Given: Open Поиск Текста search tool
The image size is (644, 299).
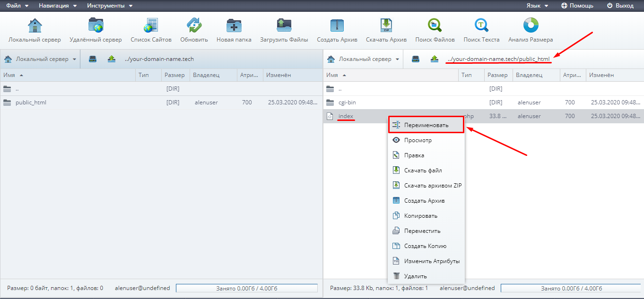Looking at the screenshot, I should coord(481,30).
